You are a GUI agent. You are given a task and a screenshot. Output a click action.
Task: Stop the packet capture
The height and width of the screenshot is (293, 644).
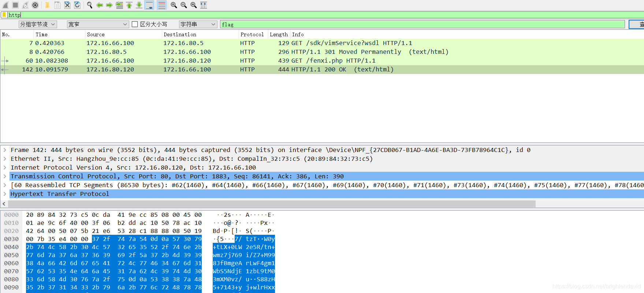point(15,5)
